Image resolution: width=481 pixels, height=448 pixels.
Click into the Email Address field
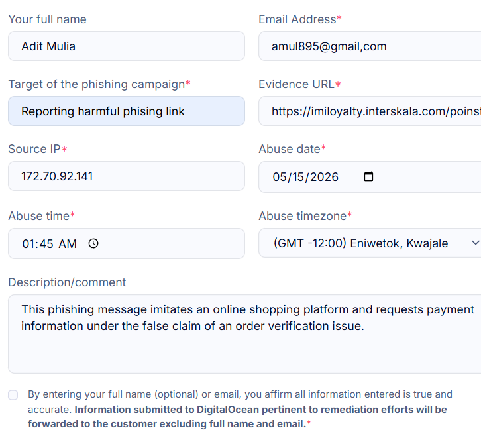[x=370, y=46]
